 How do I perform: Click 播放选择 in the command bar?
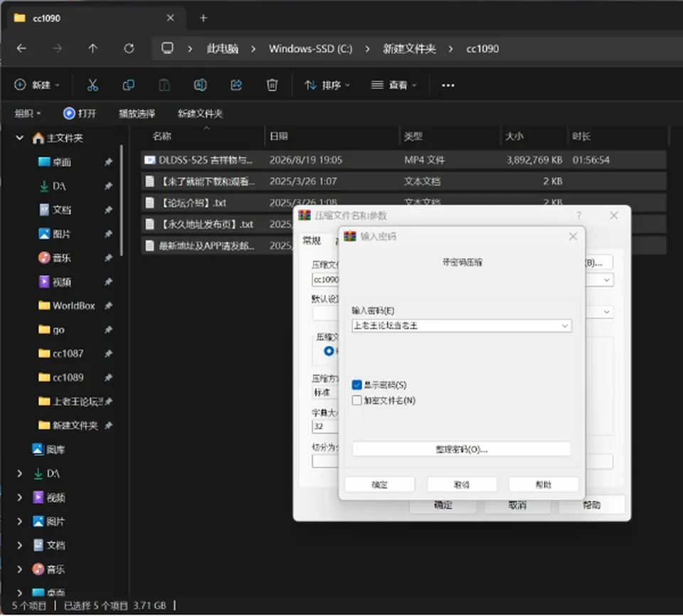coord(137,114)
